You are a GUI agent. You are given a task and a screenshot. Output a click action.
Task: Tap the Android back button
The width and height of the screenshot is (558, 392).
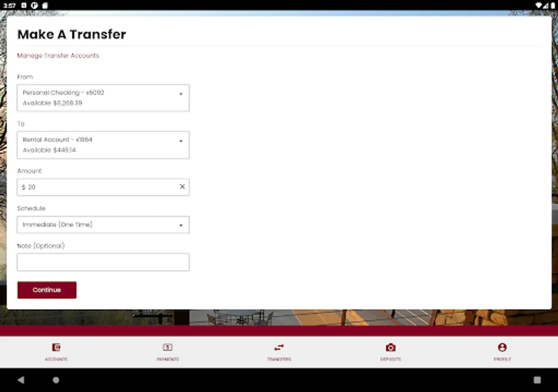pyautogui.click(x=20, y=380)
